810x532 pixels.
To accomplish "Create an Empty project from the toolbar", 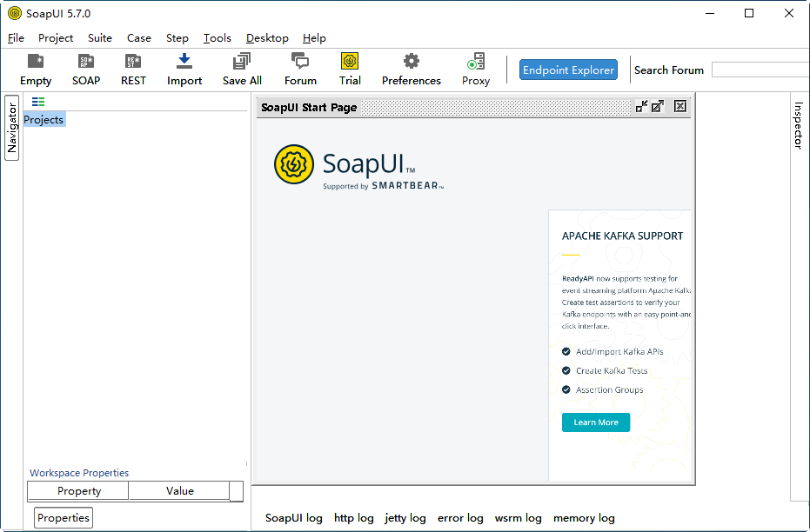I will [x=36, y=70].
